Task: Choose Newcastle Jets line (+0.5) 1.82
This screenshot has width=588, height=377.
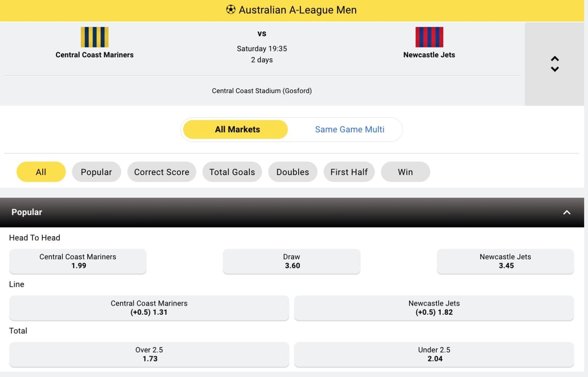Action: tap(434, 308)
